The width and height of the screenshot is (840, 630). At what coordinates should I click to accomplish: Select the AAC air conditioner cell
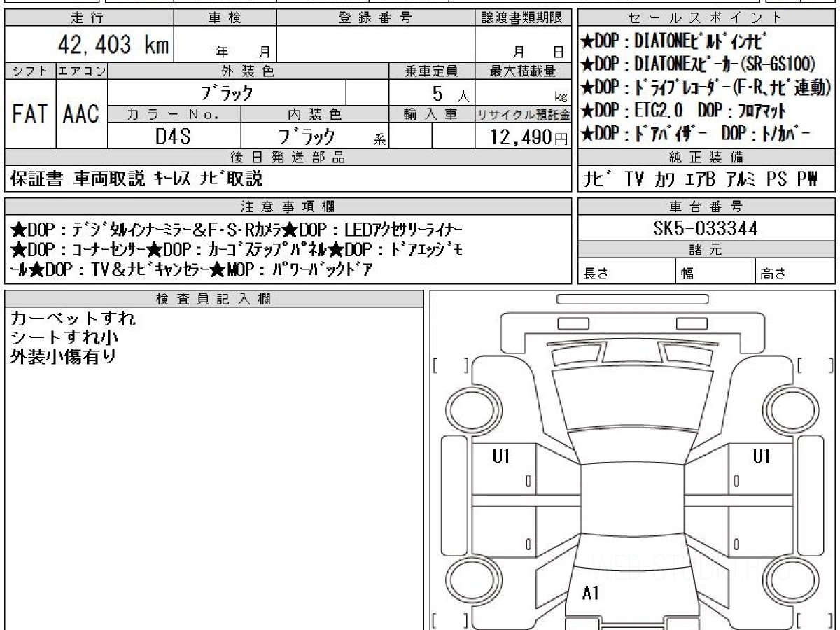coord(82,114)
